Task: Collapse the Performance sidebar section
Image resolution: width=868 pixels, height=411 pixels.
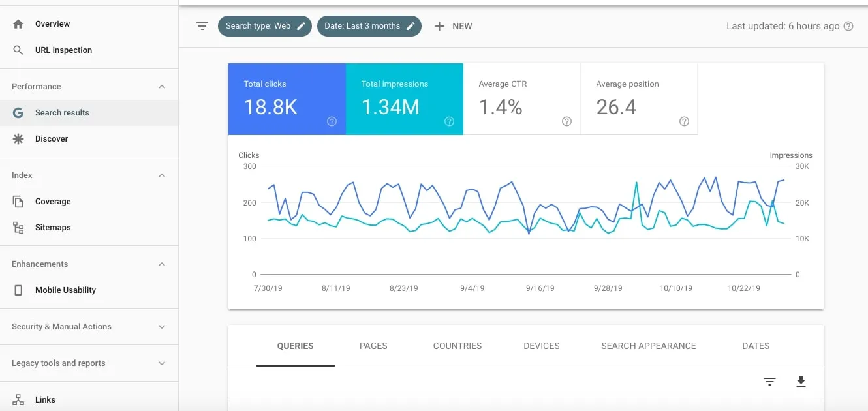Action: tap(162, 87)
